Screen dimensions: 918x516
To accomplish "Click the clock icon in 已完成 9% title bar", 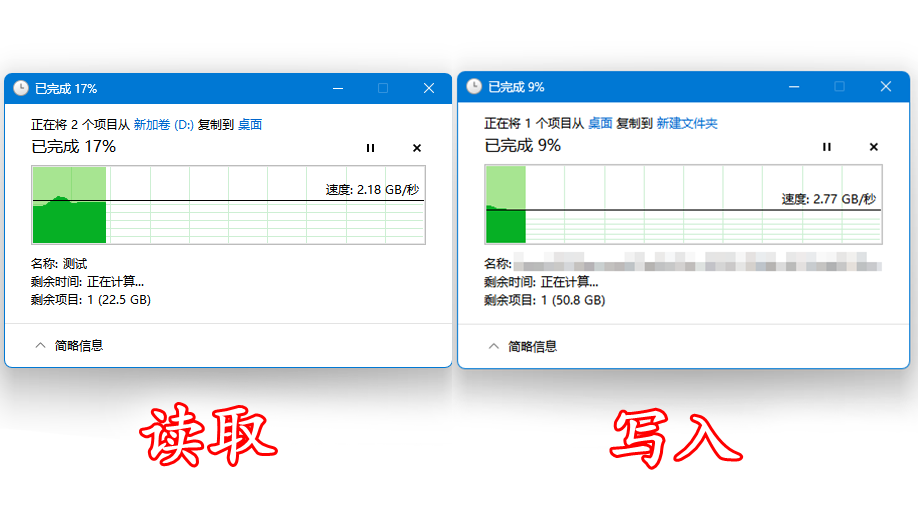I will point(474,87).
